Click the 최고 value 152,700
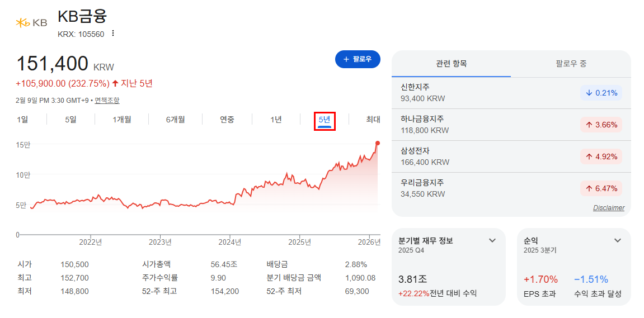 (x=74, y=278)
